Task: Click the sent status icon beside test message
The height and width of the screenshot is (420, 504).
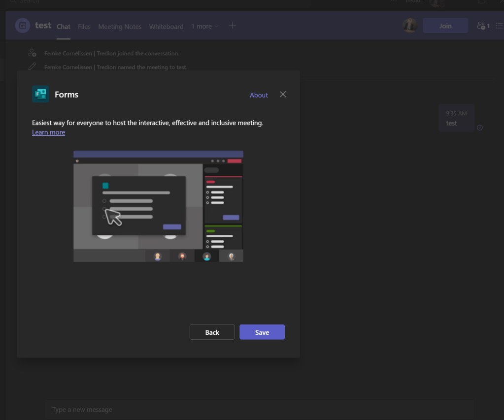Action: [x=480, y=128]
